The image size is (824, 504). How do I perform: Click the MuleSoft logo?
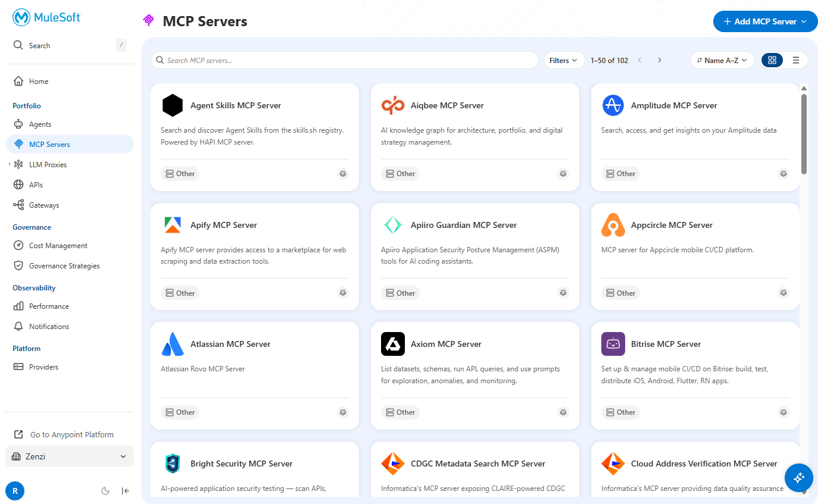(46, 17)
